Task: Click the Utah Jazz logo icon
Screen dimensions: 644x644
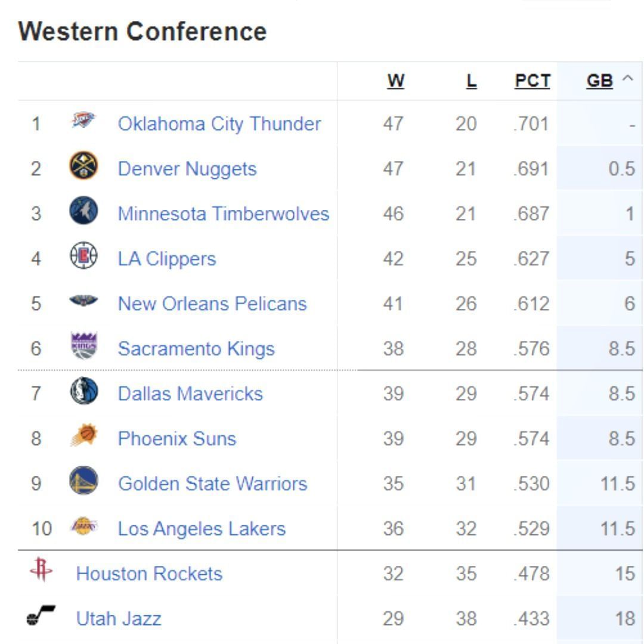Action: [41, 616]
